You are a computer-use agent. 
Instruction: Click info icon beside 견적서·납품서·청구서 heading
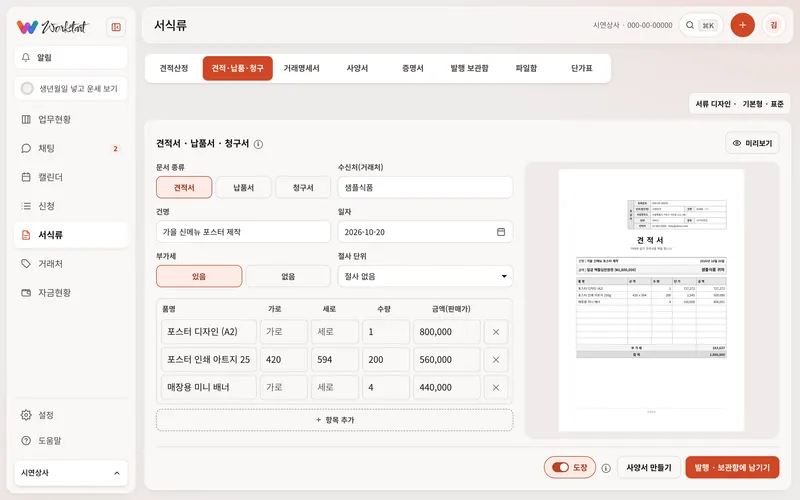[259, 144]
